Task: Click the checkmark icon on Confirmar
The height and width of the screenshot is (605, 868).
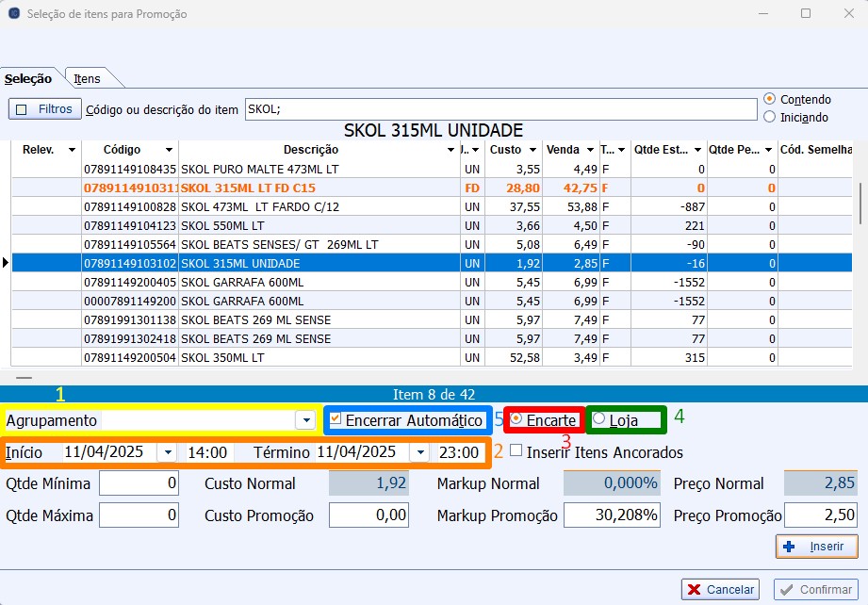Action: pyautogui.click(x=785, y=590)
